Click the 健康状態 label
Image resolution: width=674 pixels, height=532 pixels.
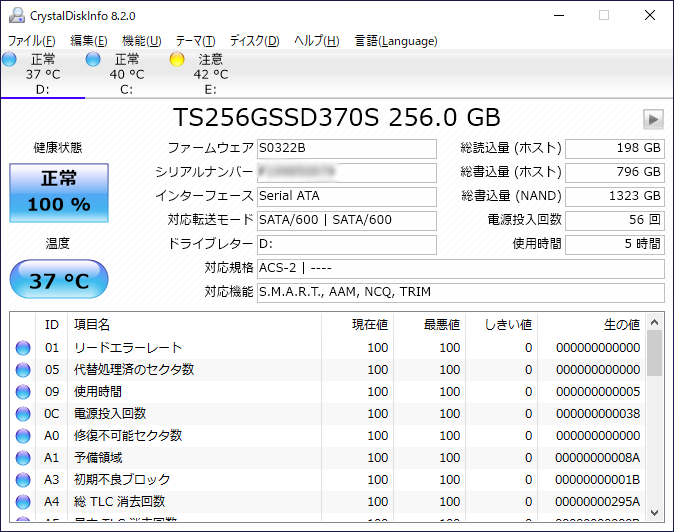click(58, 148)
